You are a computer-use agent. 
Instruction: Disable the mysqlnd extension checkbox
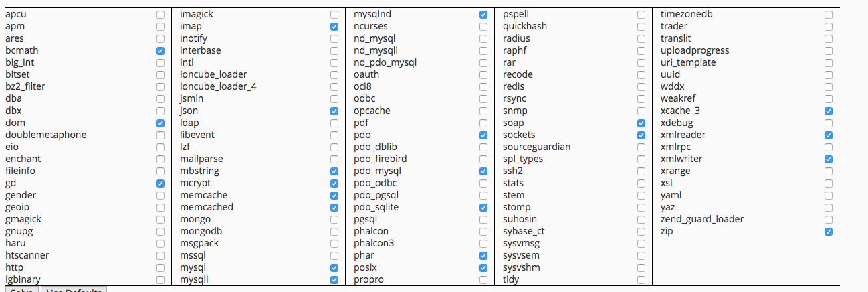[483, 14]
